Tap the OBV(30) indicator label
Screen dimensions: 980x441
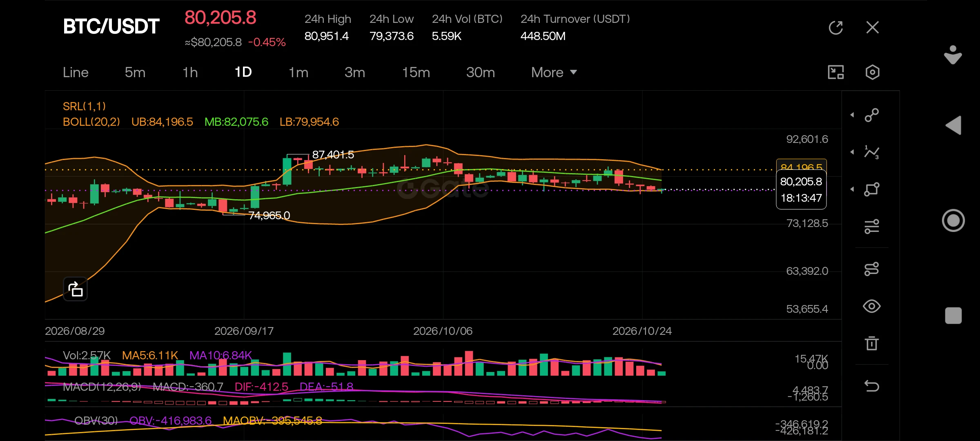click(96, 421)
